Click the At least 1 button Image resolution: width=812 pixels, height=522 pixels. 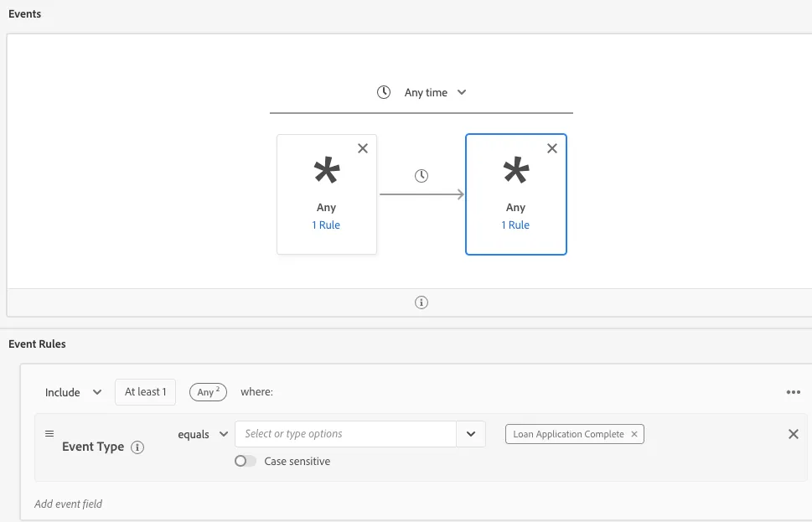pos(146,392)
